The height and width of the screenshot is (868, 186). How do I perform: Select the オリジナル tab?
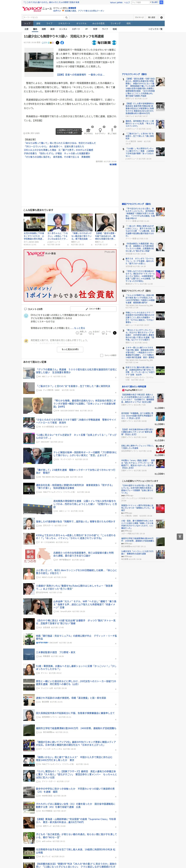[81, 23]
